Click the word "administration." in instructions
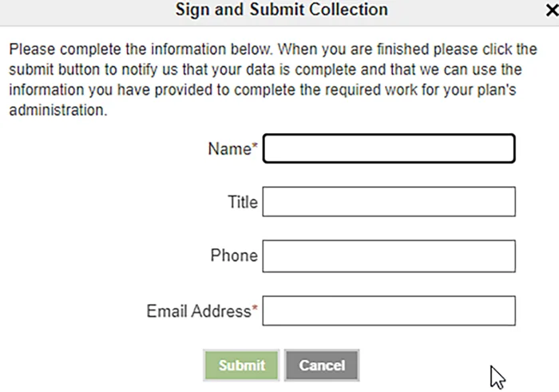Viewport: 559px width, 392px height. coord(57,111)
